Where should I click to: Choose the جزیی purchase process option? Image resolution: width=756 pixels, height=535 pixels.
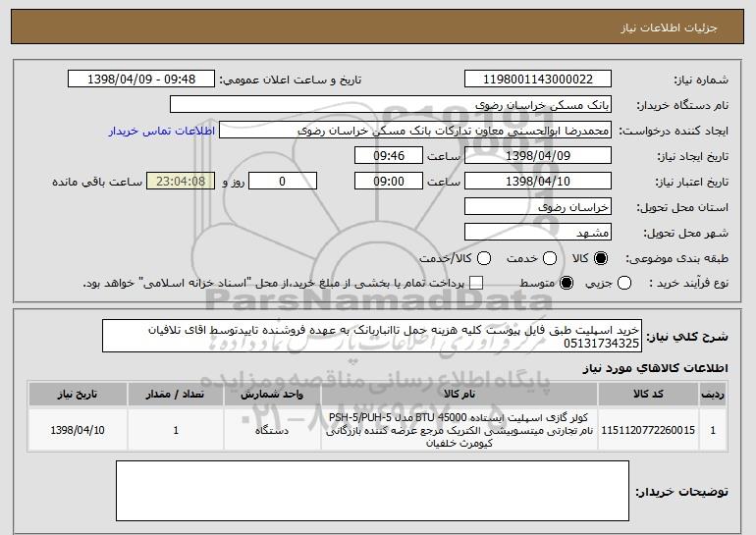tap(623, 283)
